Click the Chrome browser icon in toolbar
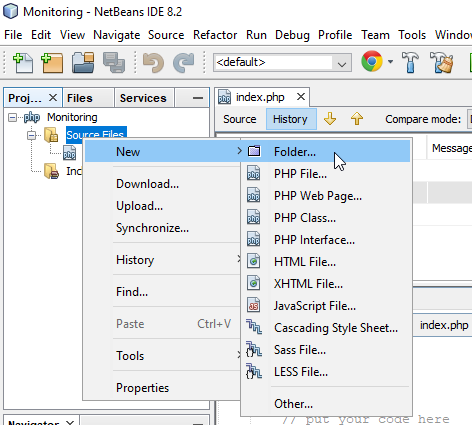This screenshot has width=472, height=425. [x=372, y=61]
